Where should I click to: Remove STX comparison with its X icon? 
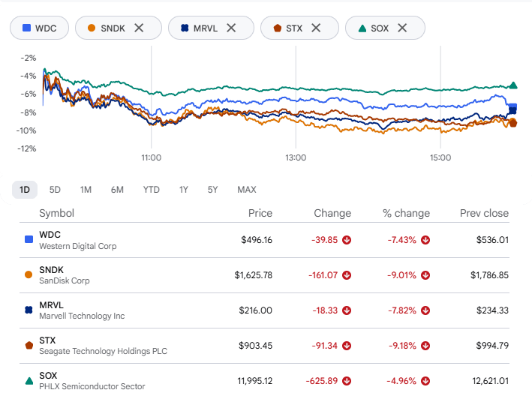coord(316,28)
